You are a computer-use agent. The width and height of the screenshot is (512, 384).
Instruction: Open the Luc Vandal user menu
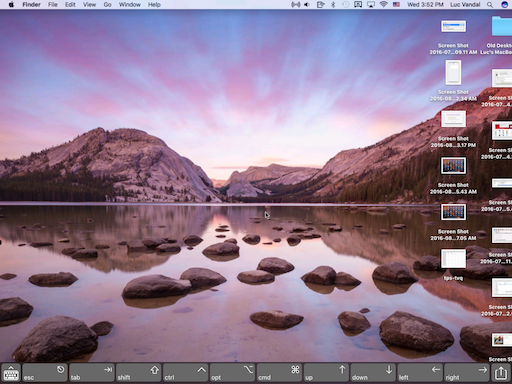(x=465, y=5)
